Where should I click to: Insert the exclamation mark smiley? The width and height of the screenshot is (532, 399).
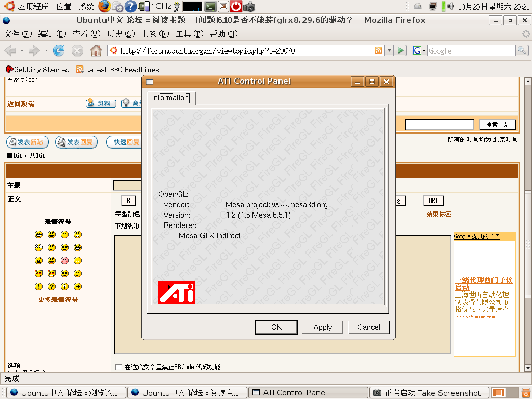38,287
